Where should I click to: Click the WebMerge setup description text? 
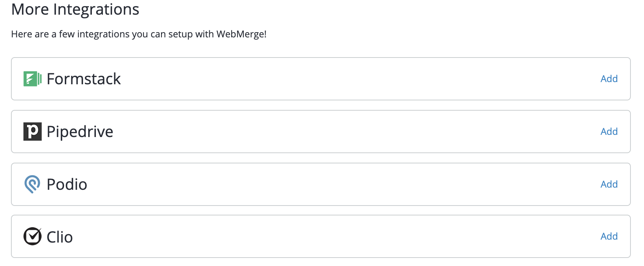pos(139,34)
